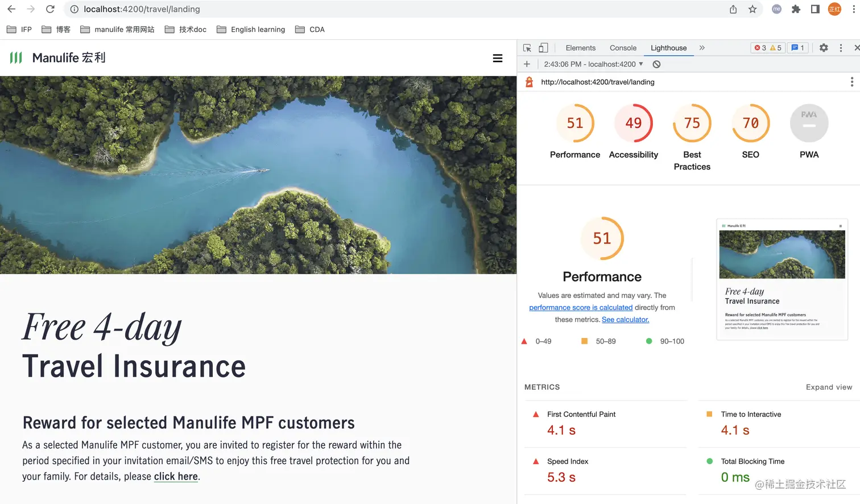The width and height of the screenshot is (860, 504).
Task: Open the 'performance score is calculated' link
Action: coord(581,308)
